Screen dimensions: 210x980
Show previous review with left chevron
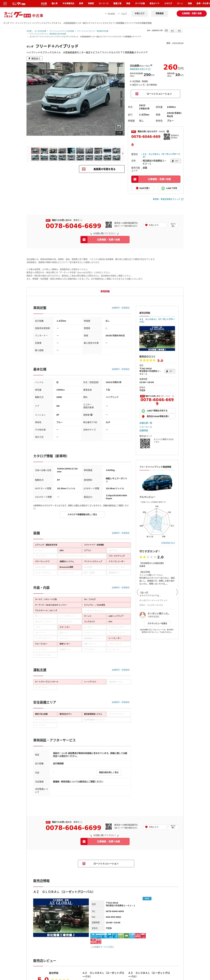138,592
